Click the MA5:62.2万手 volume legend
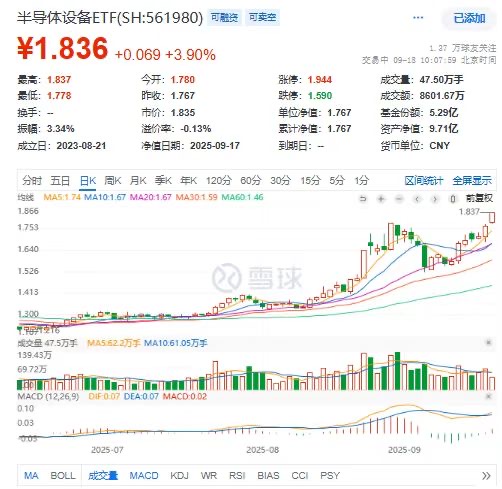The width and height of the screenshot is (502, 489). [113, 343]
